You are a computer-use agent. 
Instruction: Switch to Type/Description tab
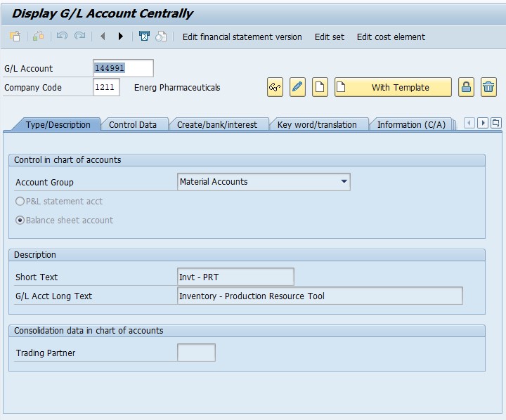coord(58,125)
